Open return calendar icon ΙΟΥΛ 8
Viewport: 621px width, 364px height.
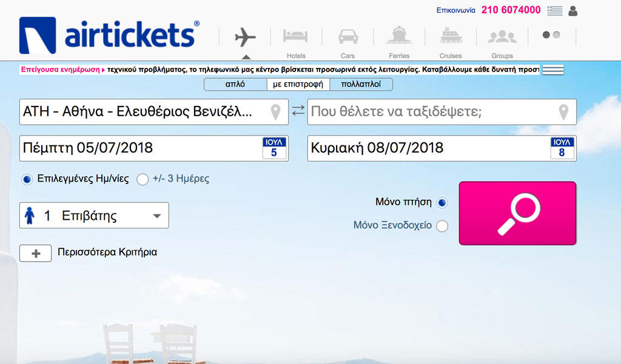(562, 148)
